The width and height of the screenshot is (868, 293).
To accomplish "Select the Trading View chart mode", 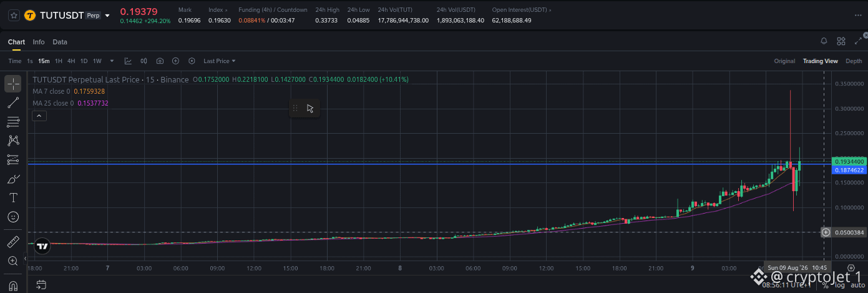I will pos(820,61).
